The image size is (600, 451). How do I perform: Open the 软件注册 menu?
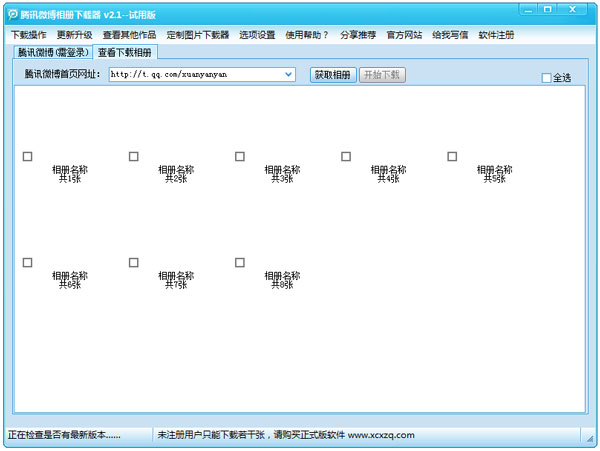pyautogui.click(x=496, y=35)
